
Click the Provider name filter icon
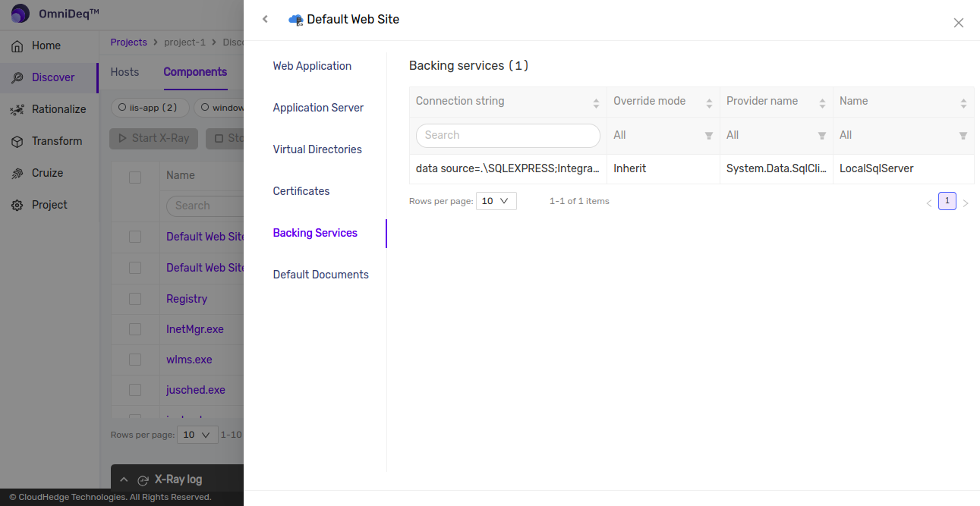click(821, 136)
